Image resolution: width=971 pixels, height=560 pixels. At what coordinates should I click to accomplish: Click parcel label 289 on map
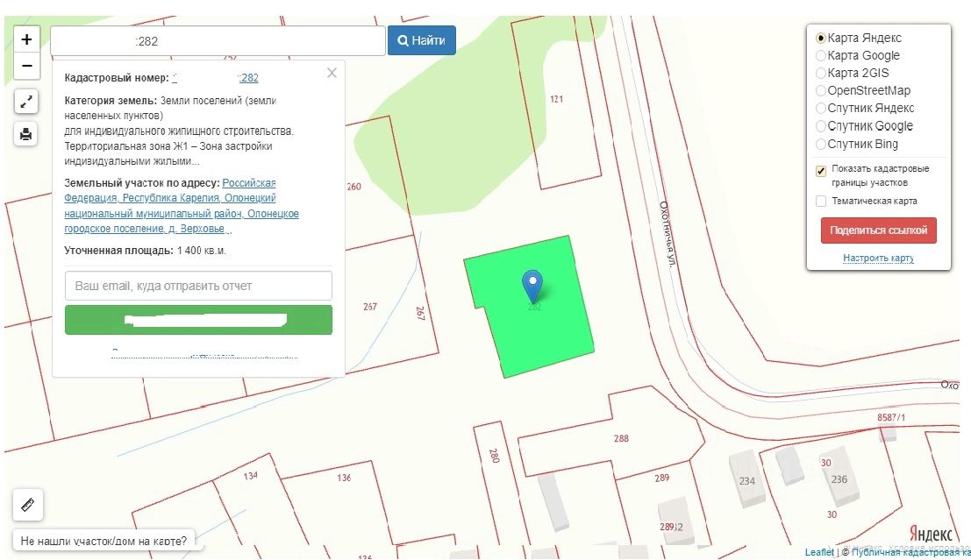662,478
